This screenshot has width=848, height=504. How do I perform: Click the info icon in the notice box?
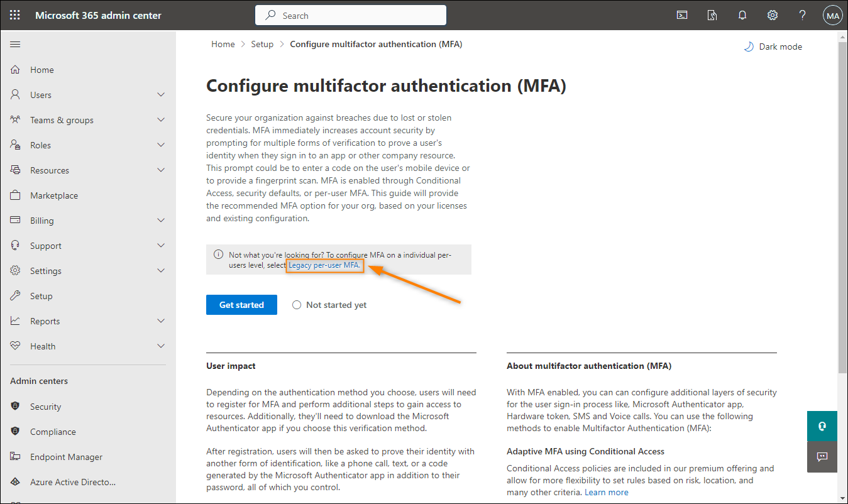coord(218,255)
